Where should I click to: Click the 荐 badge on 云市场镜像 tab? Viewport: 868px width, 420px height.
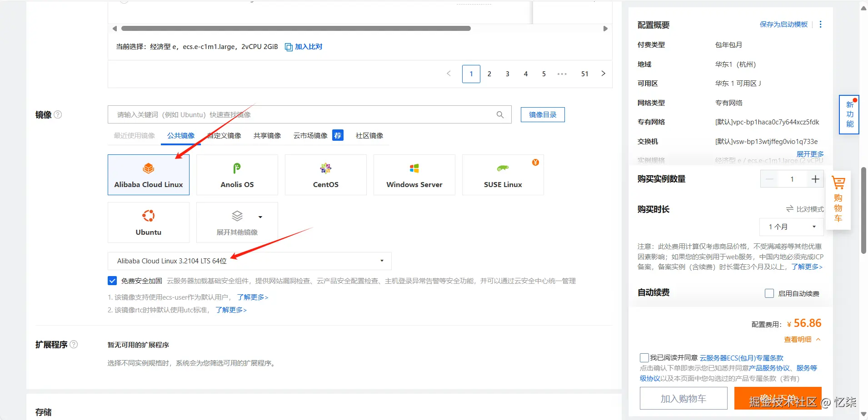click(338, 135)
